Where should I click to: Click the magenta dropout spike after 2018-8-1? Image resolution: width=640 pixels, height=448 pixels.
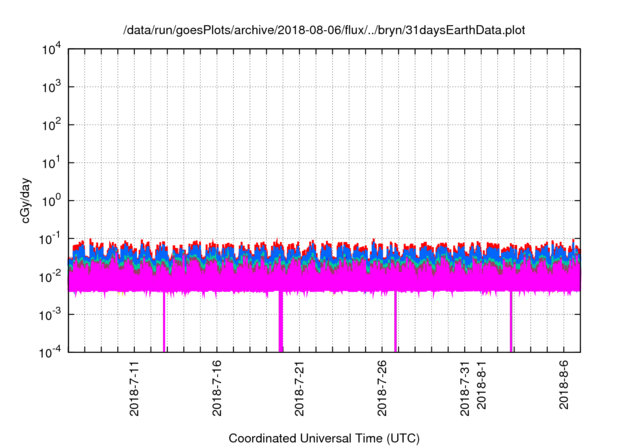511,322
